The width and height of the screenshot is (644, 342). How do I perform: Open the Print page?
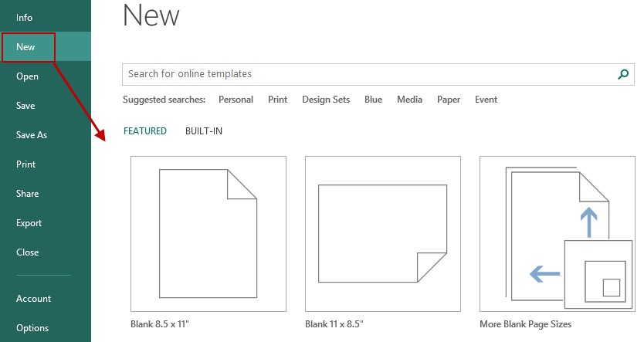[26, 164]
